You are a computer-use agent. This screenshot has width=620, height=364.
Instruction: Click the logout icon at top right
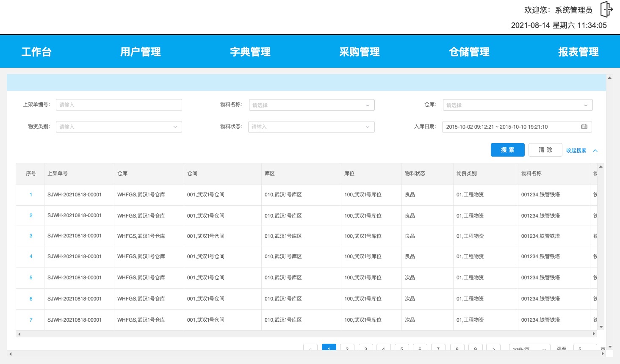point(606,9)
